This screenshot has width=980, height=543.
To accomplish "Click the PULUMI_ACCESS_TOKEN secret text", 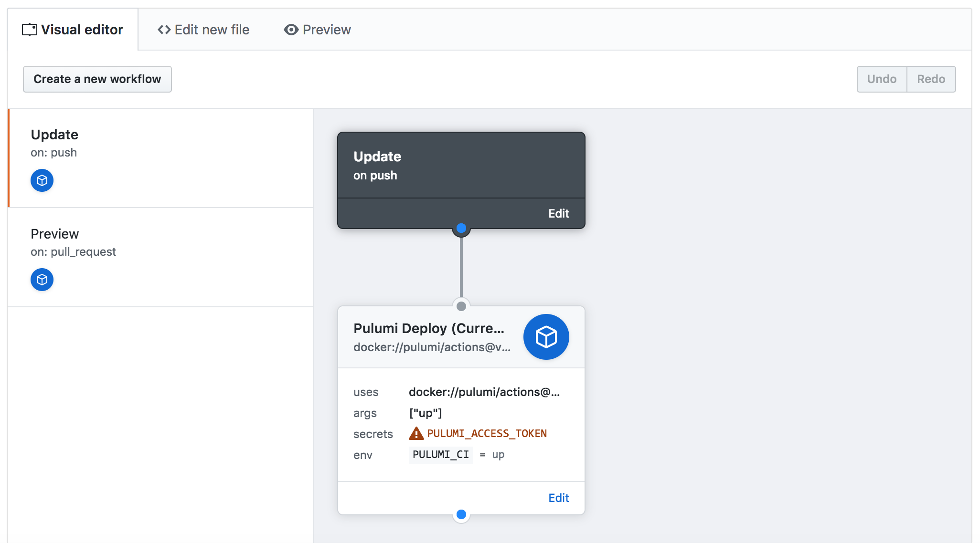I will (487, 433).
